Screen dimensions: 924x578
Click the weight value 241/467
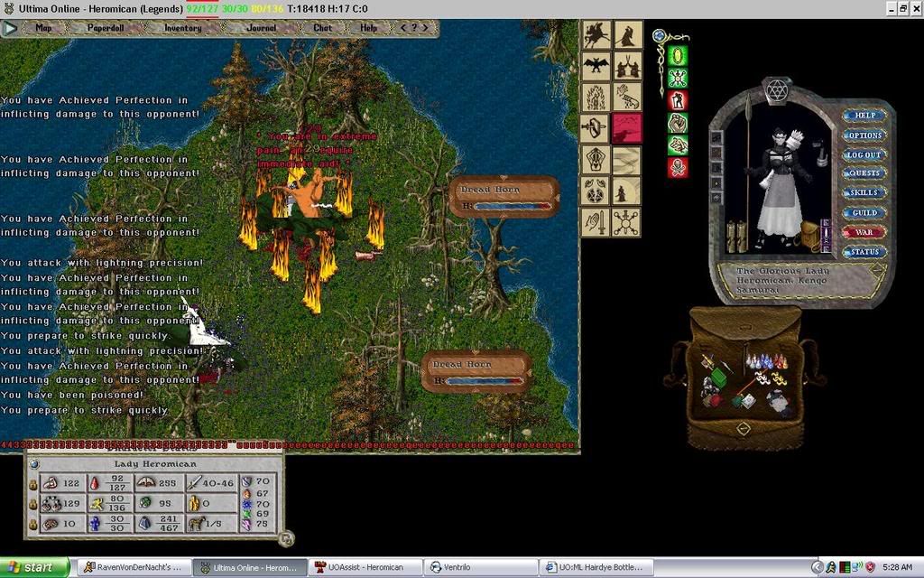[x=168, y=523]
